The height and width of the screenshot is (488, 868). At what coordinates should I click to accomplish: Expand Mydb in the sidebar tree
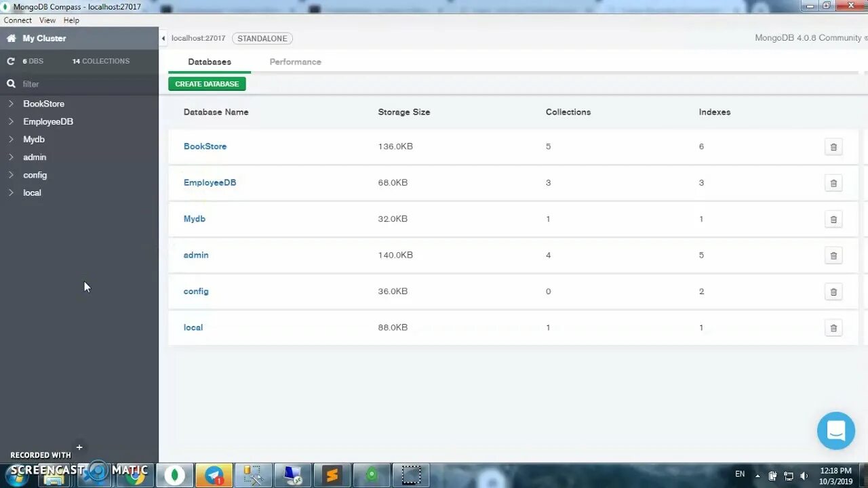pyautogui.click(x=11, y=139)
